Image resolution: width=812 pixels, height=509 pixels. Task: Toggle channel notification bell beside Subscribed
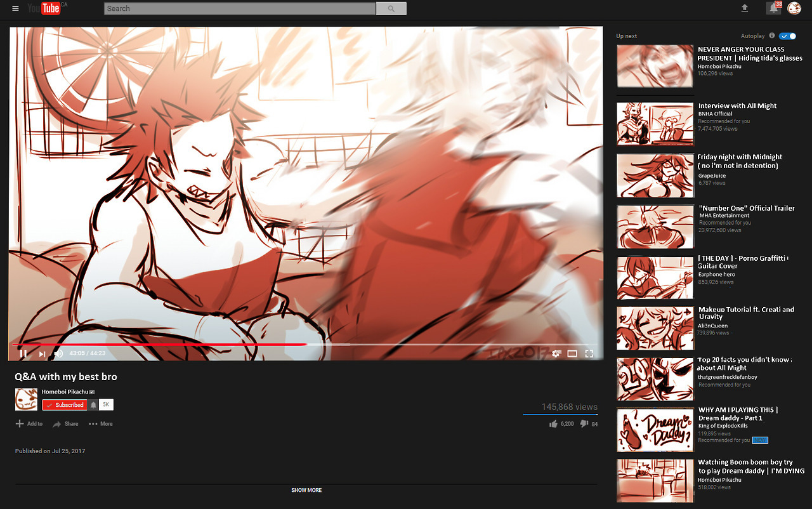[x=93, y=405]
